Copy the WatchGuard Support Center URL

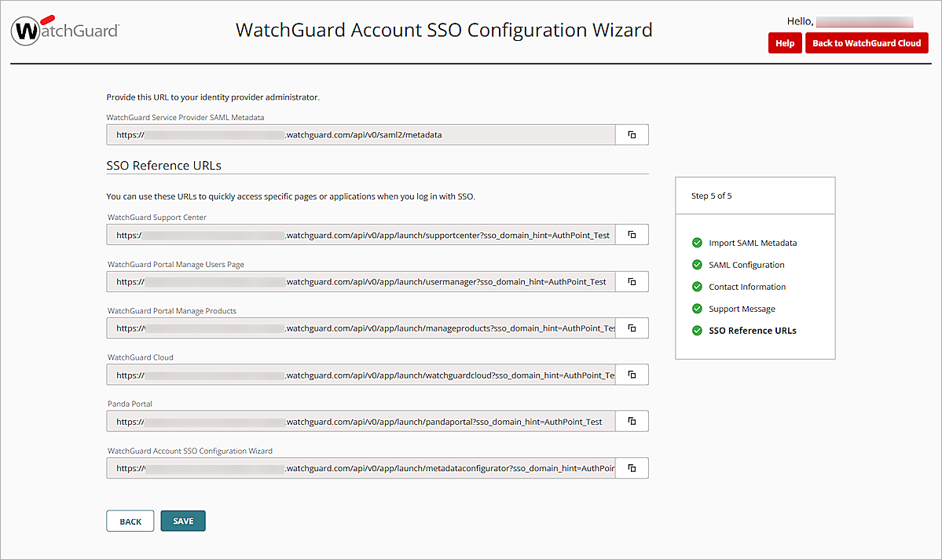point(632,234)
